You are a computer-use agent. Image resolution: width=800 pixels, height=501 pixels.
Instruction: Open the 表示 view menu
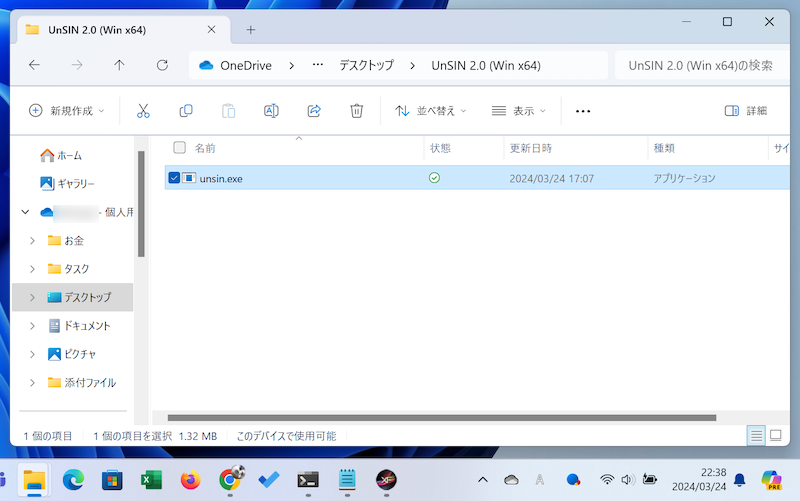pos(520,110)
